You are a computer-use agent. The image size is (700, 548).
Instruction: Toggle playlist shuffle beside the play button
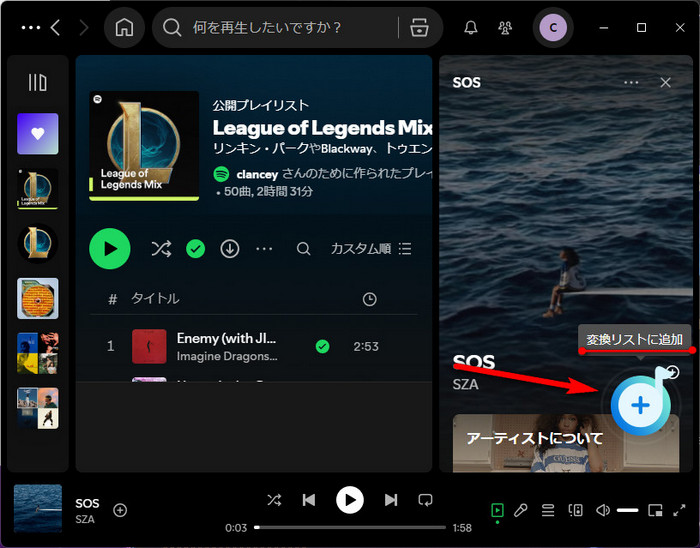coord(161,249)
